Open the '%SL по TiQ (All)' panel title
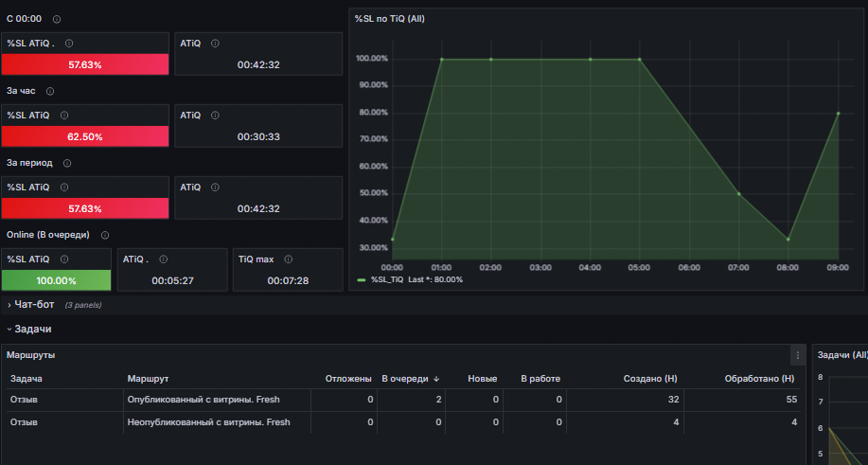Screen dimensions: 868x465 390,19
